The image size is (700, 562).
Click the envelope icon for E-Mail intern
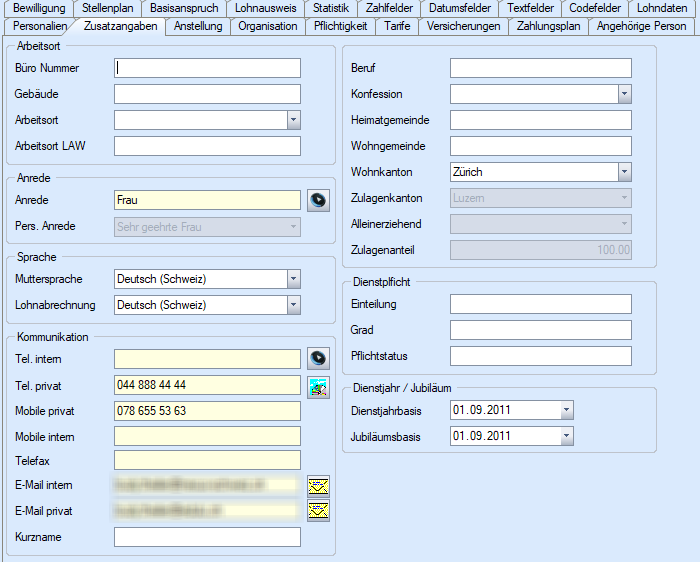pos(318,486)
